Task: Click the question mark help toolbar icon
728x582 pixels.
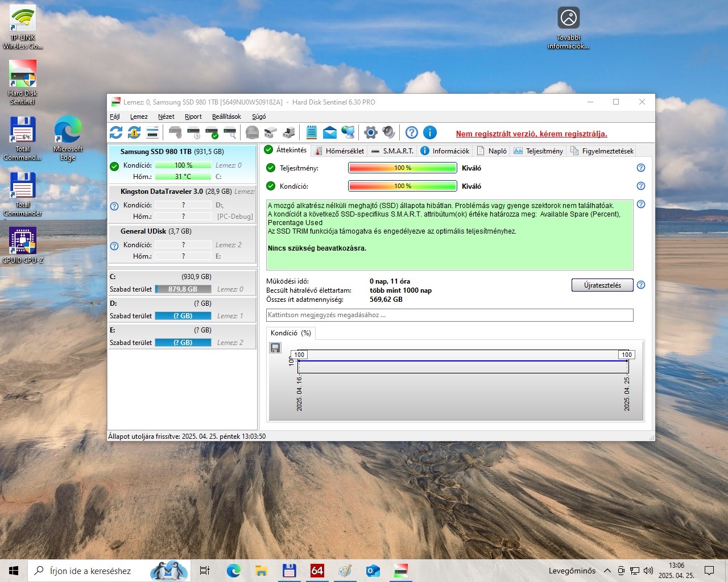Action: click(x=412, y=133)
